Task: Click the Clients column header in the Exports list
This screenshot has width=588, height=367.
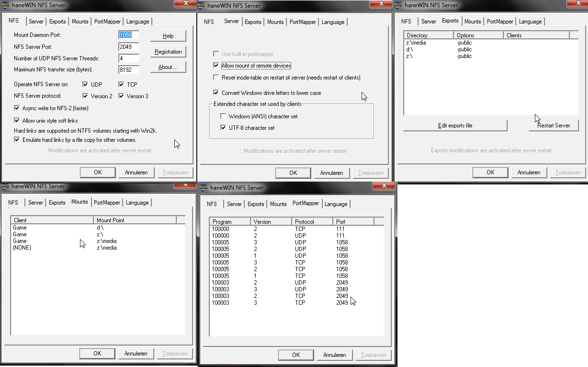Action: [537, 35]
